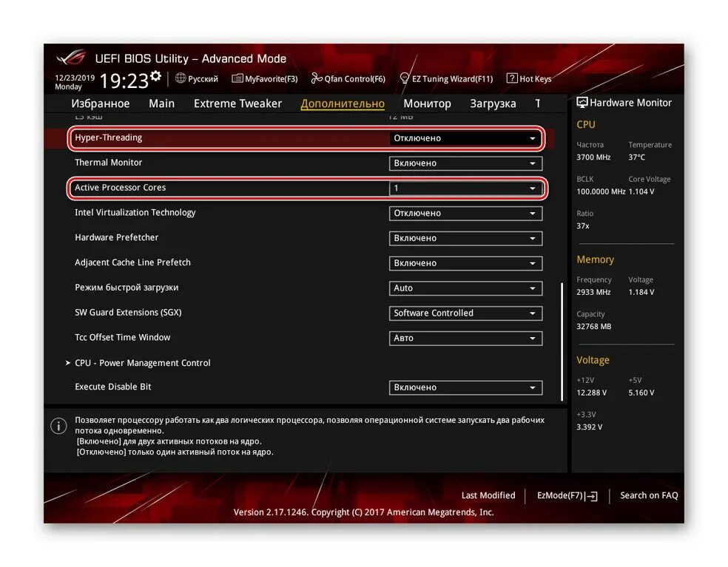The width and height of the screenshot is (728, 567).
Task: Open MyFavorite(F3)
Action: click(x=265, y=78)
